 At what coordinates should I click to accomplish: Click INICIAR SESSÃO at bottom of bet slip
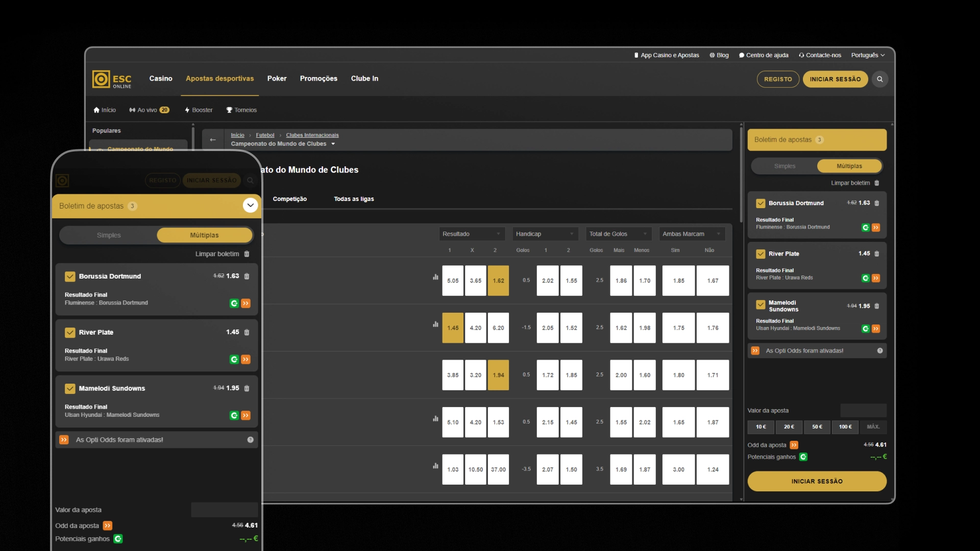coord(817,481)
